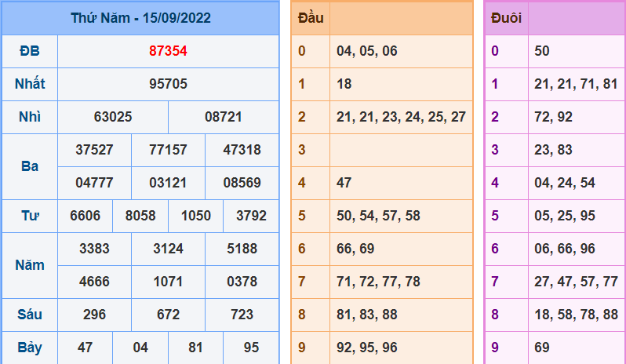Click the ĐB row label
Image resolution: width=626 pixels, height=364 pixels.
30,51
